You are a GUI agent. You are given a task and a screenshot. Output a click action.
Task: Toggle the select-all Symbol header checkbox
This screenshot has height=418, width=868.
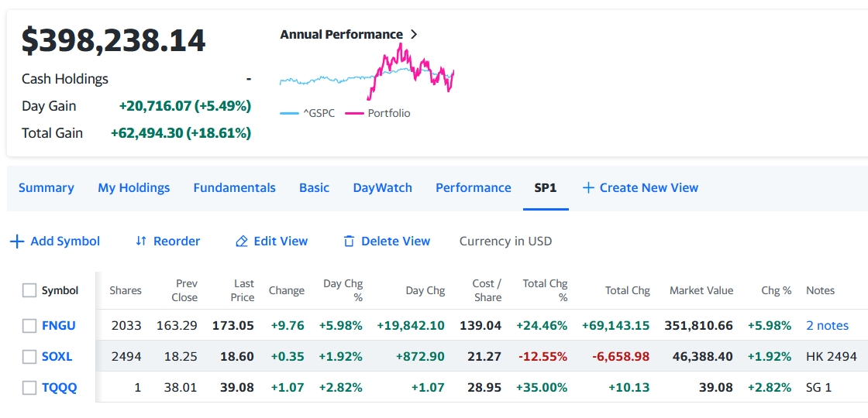[x=29, y=290]
